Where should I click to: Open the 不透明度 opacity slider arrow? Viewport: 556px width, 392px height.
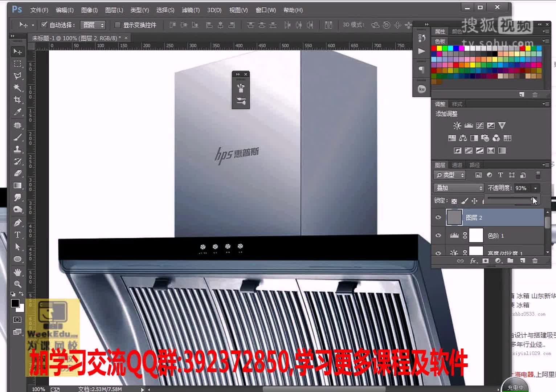pos(535,188)
